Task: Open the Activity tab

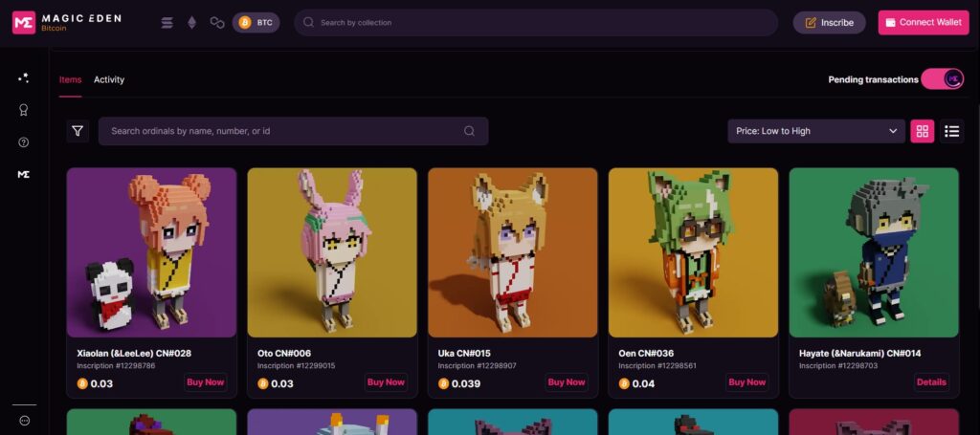Action: click(x=109, y=80)
